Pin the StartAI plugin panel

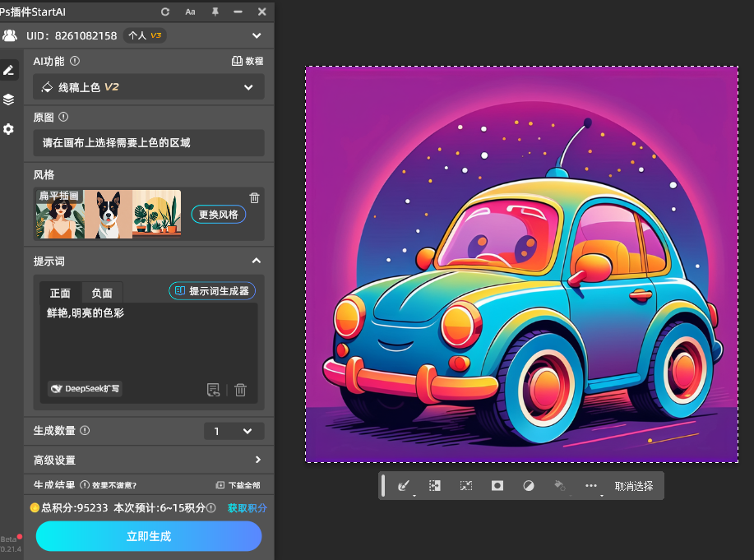tap(215, 12)
